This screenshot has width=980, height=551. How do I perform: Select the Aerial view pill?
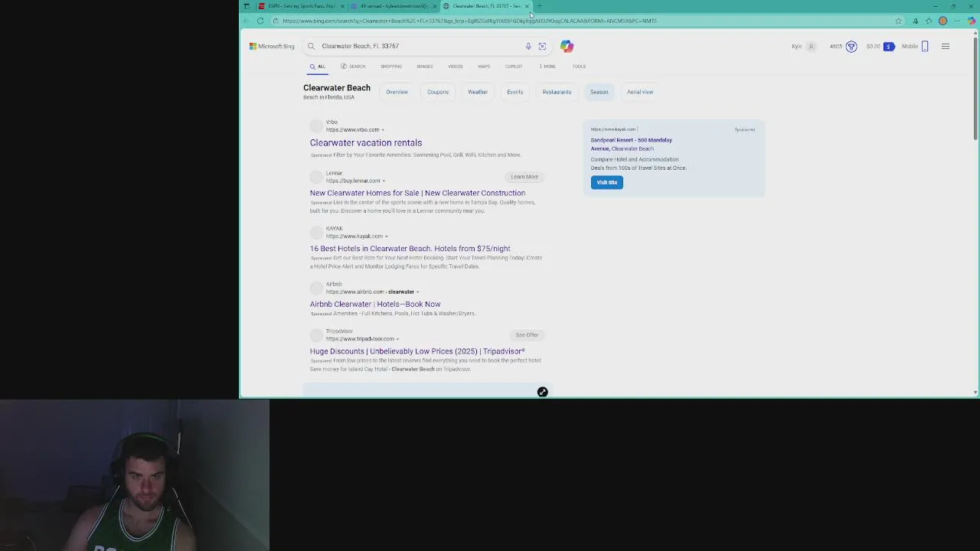click(x=640, y=92)
